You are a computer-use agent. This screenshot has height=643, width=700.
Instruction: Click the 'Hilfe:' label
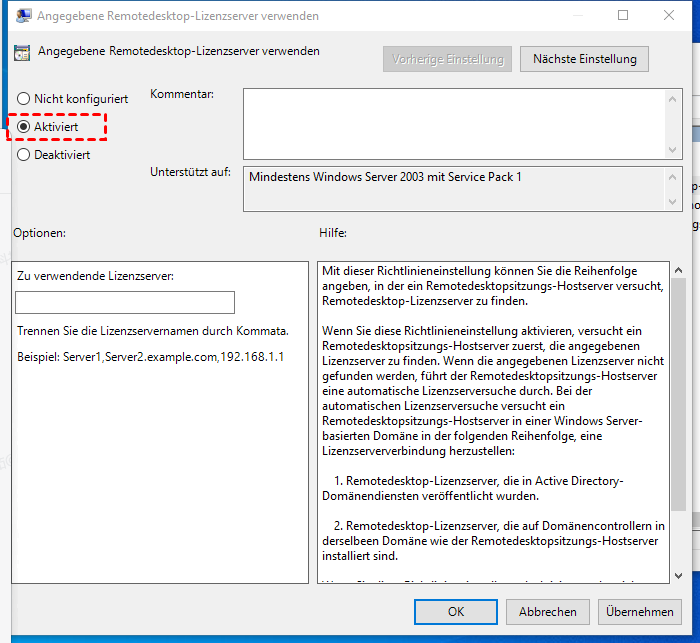tap(333, 233)
